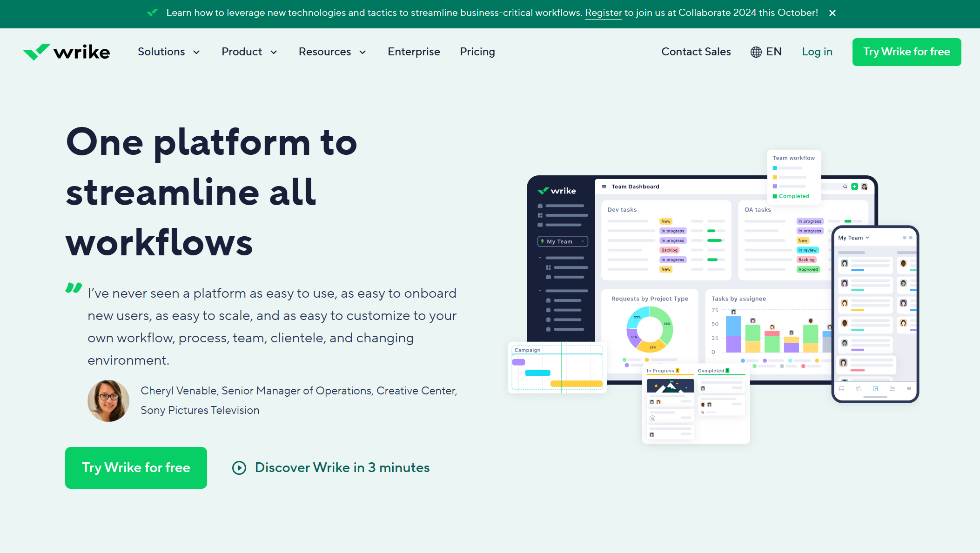Click the Register link in banner
The image size is (980, 553).
pyautogui.click(x=603, y=13)
